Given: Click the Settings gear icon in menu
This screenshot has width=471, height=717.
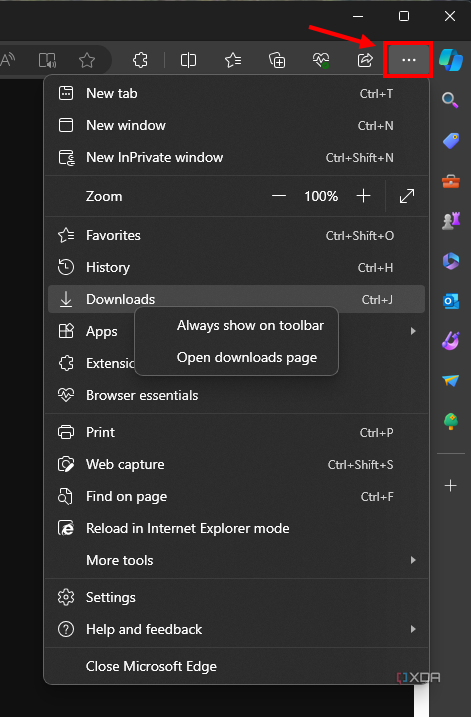Looking at the screenshot, I should [x=66, y=597].
